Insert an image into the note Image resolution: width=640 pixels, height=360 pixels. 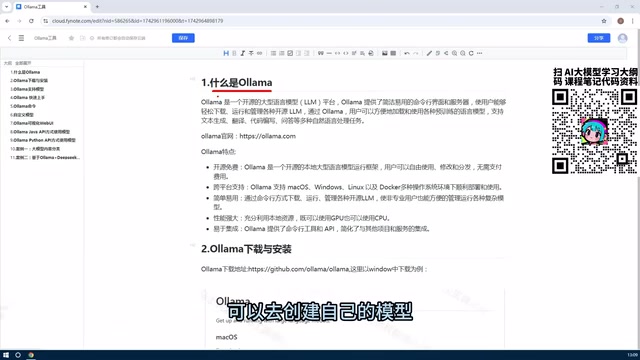pyautogui.click(x=384, y=53)
